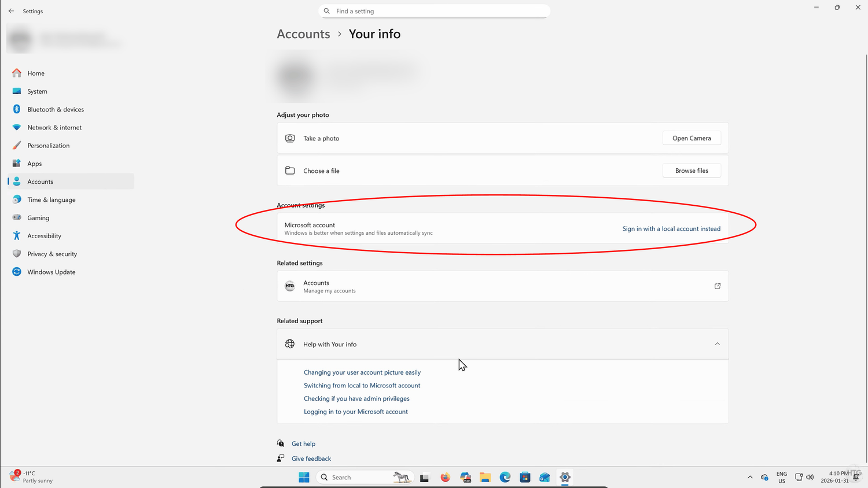The image size is (868, 488).
Task: Click the Open Camera button
Action: [x=692, y=138]
